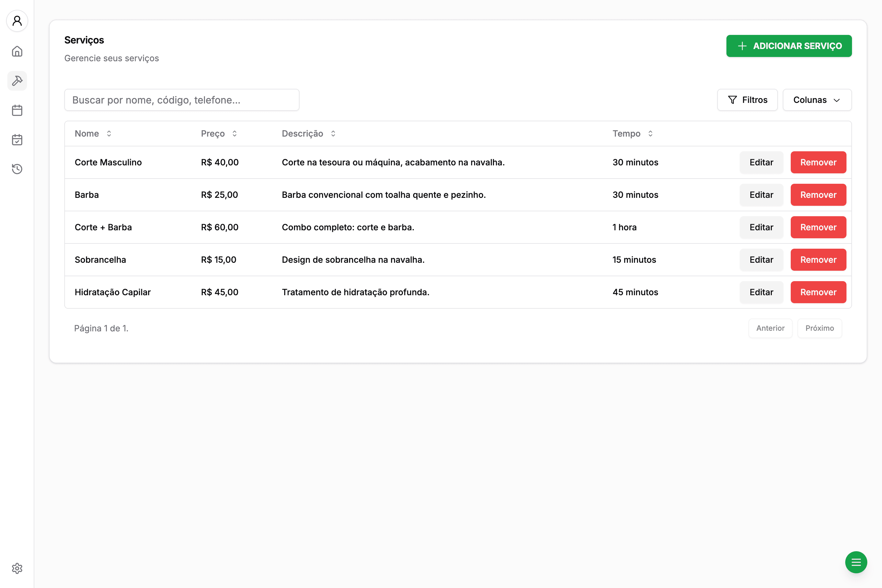Click the 'Página 1 de 1.' label

click(x=101, y=328)
